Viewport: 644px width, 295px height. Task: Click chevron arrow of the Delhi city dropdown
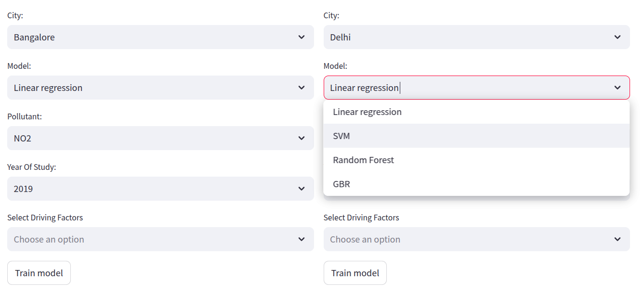(618, 37)
